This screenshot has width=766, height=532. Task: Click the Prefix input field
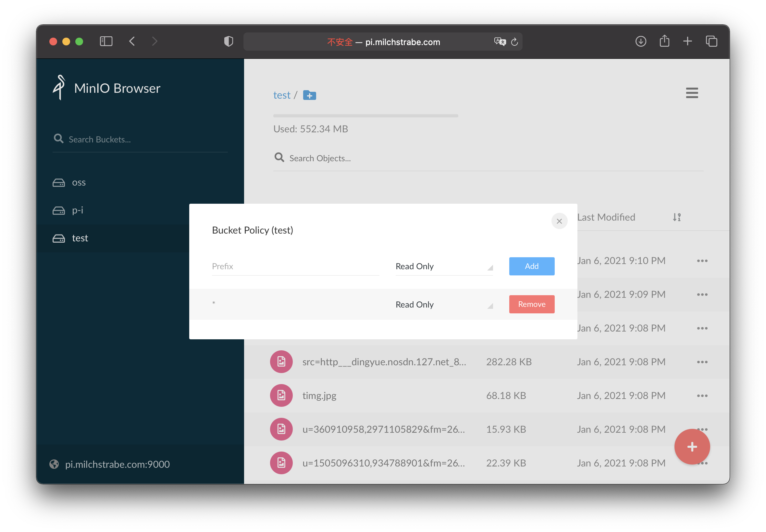pos(295,266)
